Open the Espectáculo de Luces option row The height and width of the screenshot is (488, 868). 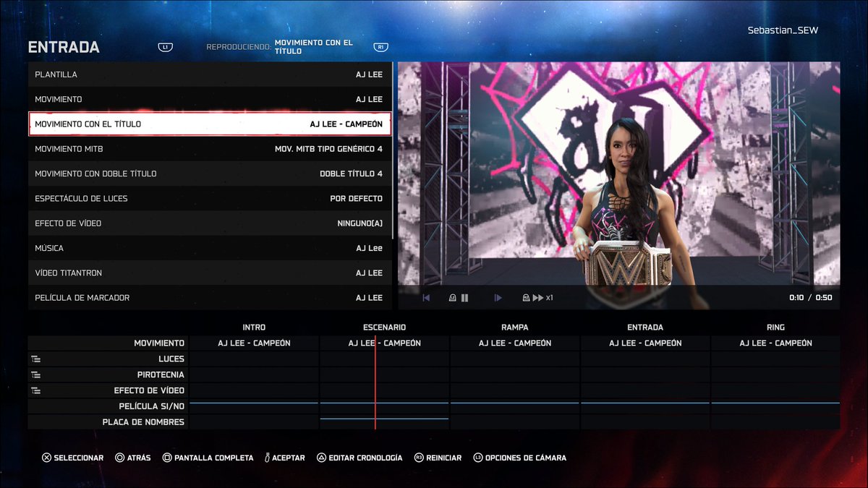pos(210,198)
